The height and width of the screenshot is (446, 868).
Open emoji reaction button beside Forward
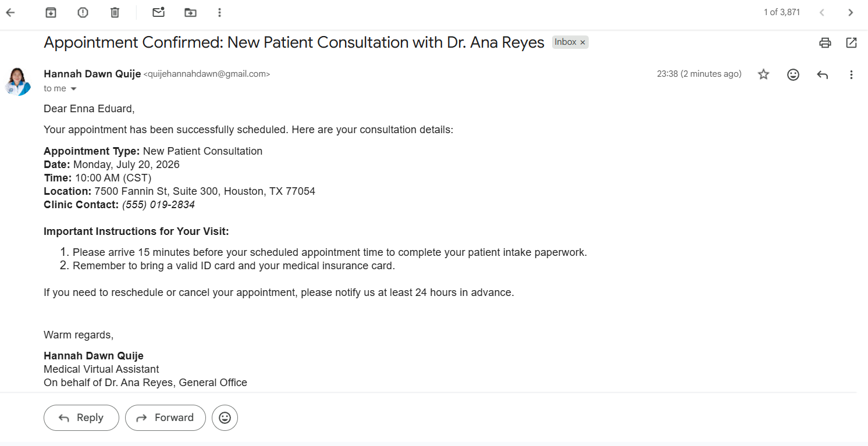tap(225, 418)
